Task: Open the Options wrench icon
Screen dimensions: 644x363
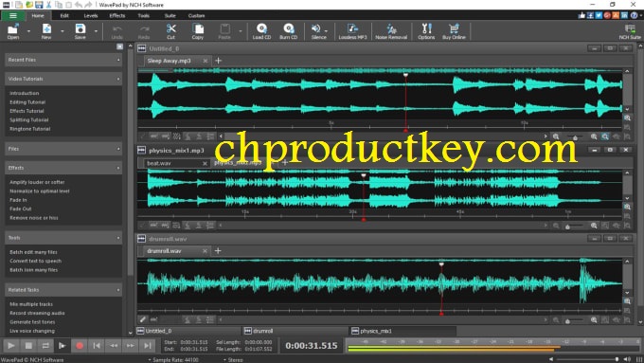Action: point(426,31)
